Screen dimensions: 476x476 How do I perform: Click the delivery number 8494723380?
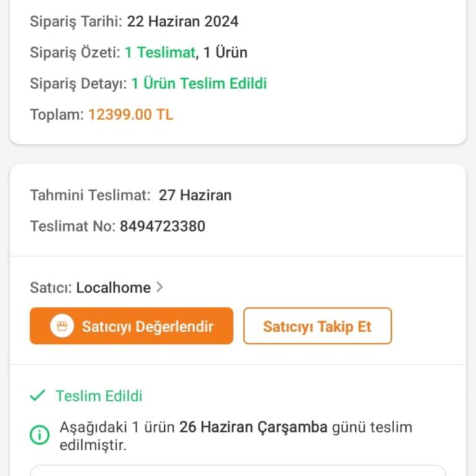pos(162,226)
